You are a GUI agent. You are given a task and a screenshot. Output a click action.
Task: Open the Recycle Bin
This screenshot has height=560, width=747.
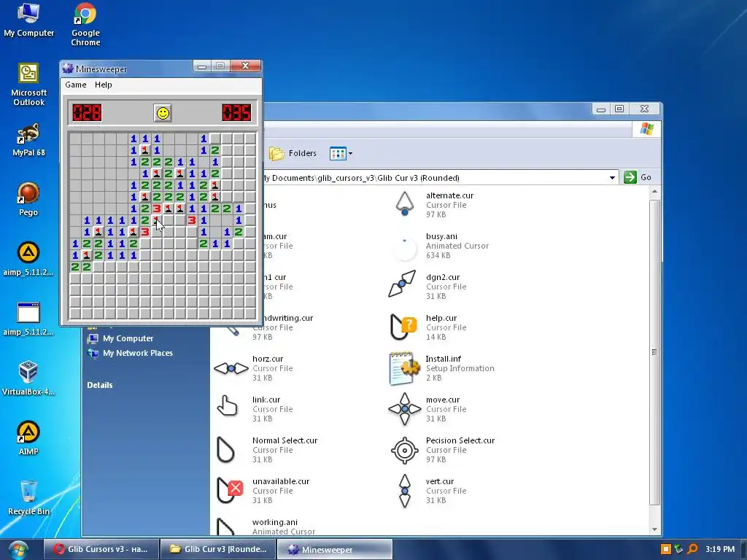coord(28,498)
